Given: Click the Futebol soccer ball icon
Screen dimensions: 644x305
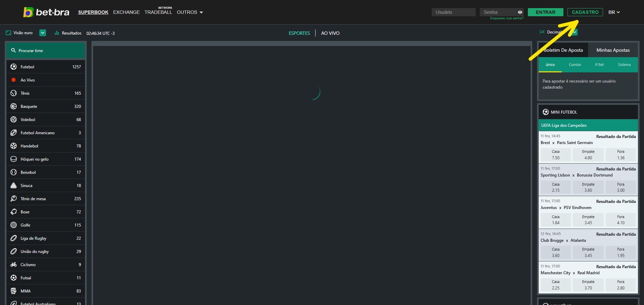Looking at the screenshot, I should click(14, 67).
